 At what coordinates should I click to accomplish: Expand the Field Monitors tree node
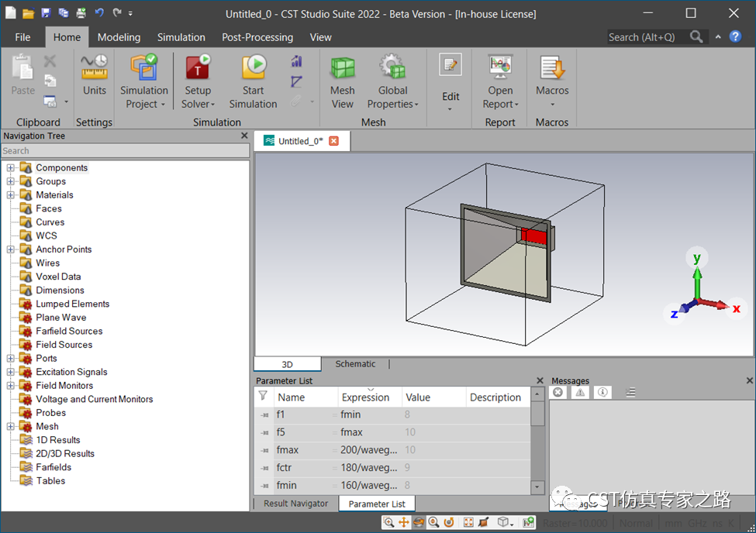(x=11, y=386)
